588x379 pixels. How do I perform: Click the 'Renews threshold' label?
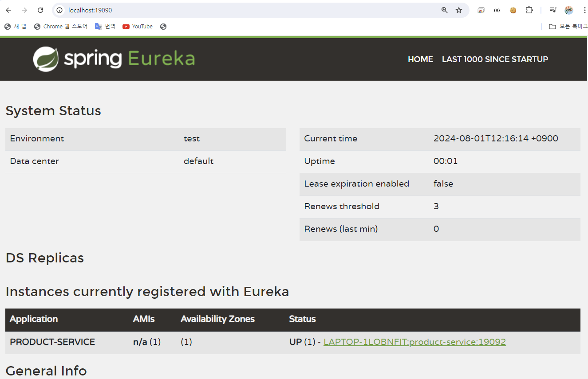pyautogui.click(x=342, y=207)
